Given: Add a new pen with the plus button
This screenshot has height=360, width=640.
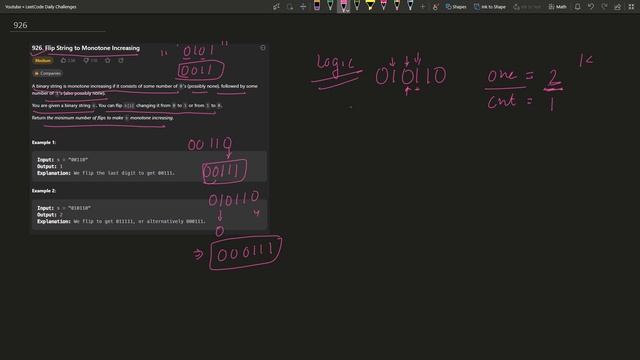Looking at the screenshot, I should (423, 7).
